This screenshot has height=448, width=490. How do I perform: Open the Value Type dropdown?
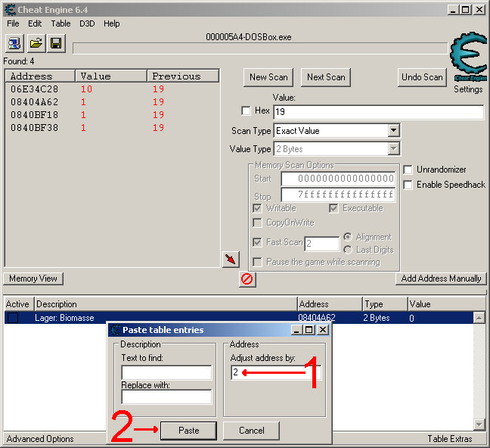click(394, 149)
